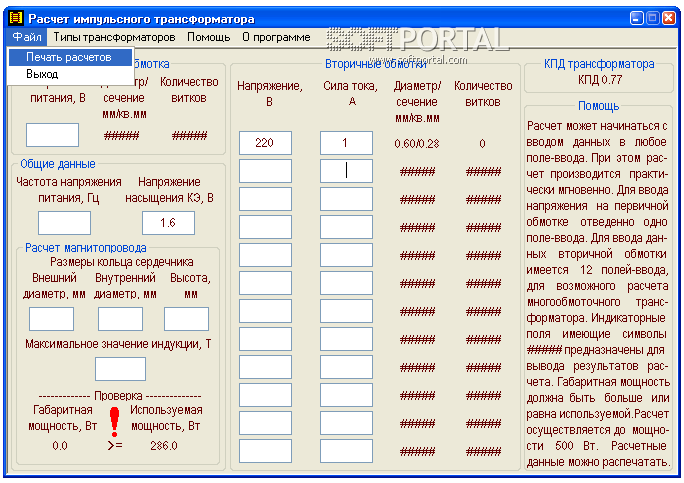Click the current field containing 1
This screenshot has height=483, width=684.
point(346,143)
